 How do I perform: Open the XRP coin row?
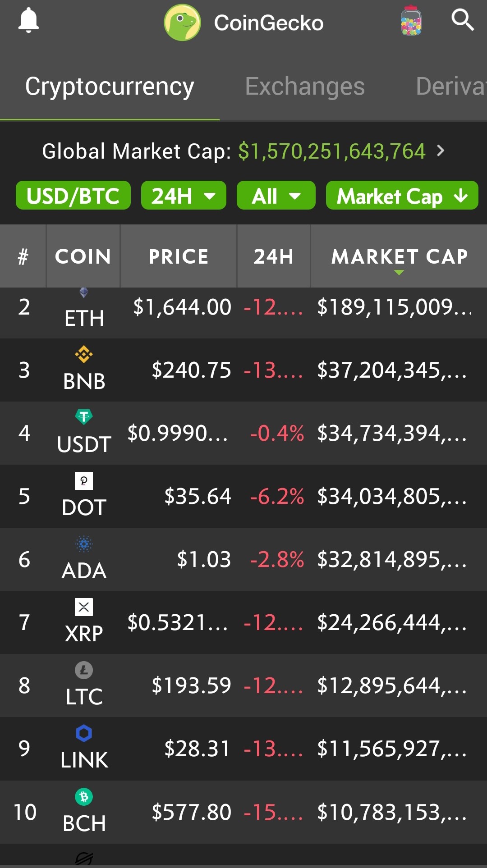(x=243, y=622)
